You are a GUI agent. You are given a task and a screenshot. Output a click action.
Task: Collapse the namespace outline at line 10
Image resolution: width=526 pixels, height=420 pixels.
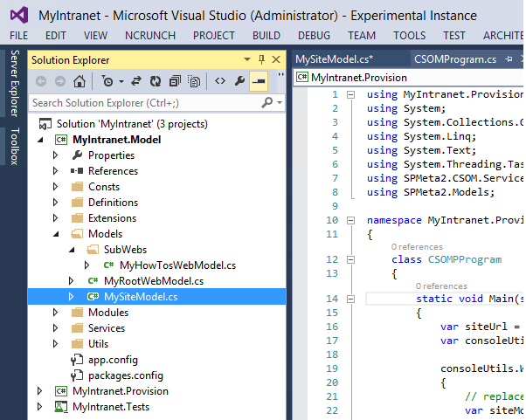pyautogui.click(x=350, y=221)
